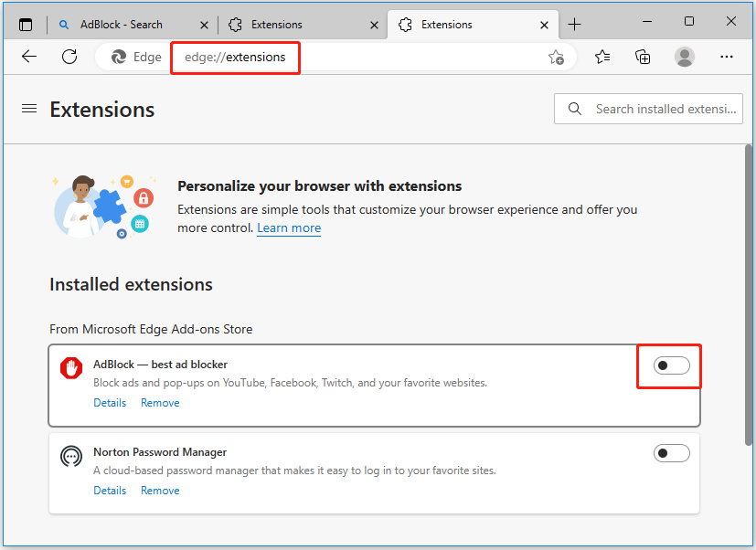This screenshot has width=756, height=550.
Task: Enable the Norton Password Manager extension
Action: click(x=671, y=452)
